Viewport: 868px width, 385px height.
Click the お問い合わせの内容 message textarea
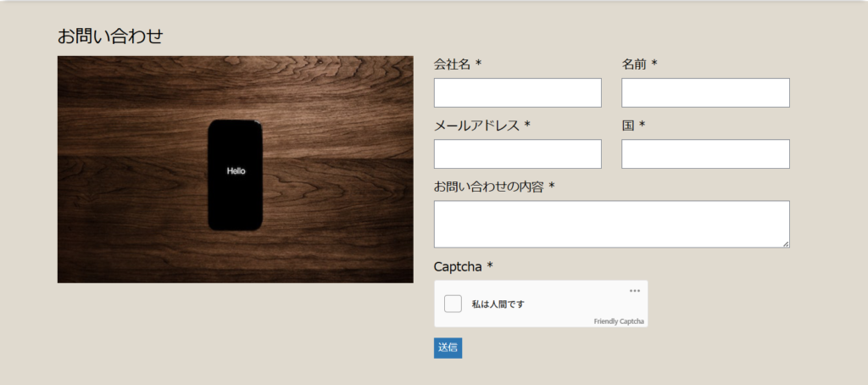[610, 224]
